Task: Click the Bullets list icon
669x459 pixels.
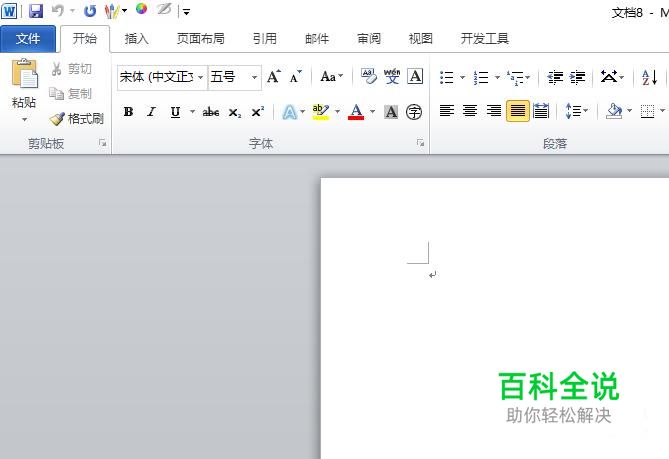Action: [x=447, y=78]
